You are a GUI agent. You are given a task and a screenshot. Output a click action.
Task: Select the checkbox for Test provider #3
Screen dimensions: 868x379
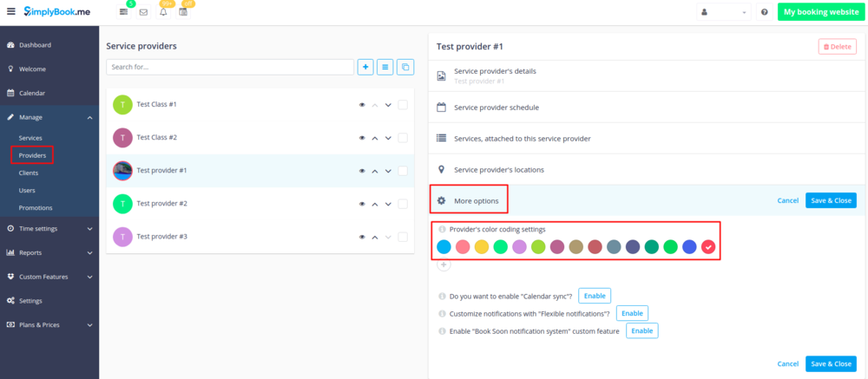coord(403,237)
